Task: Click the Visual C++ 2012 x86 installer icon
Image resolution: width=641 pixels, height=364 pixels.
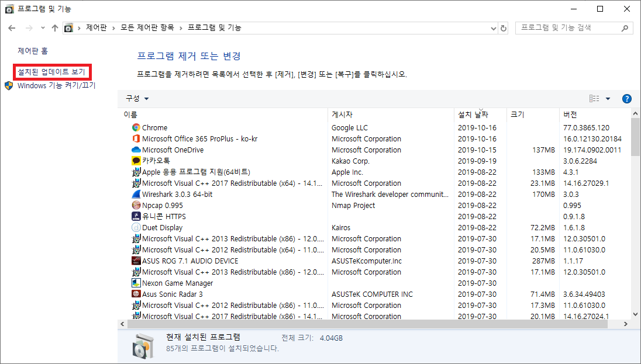Action: coord(136,305)
